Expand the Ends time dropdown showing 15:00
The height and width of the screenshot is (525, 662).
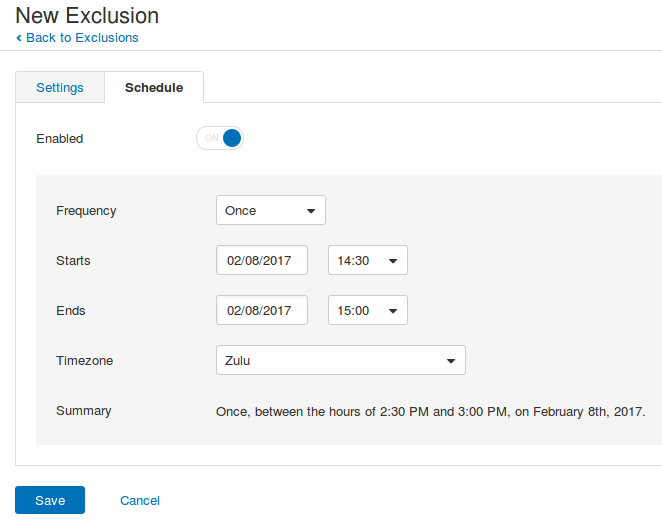point(368,310)
